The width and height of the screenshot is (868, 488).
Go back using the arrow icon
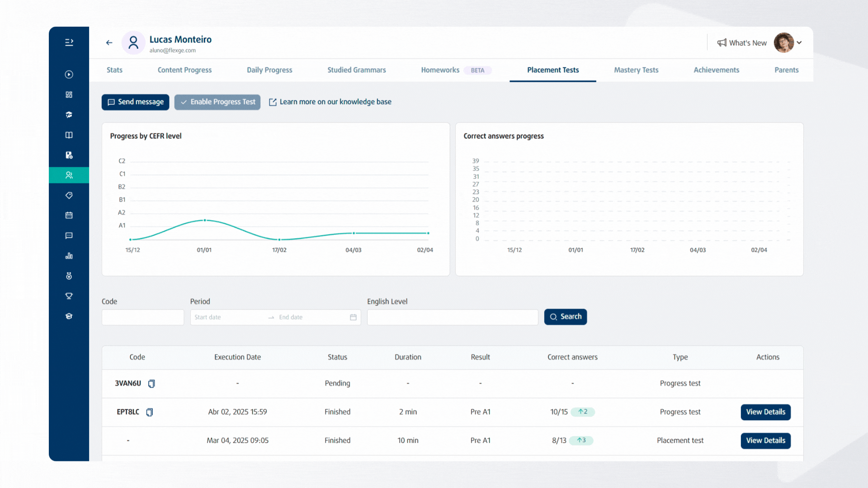coord(109,42)
